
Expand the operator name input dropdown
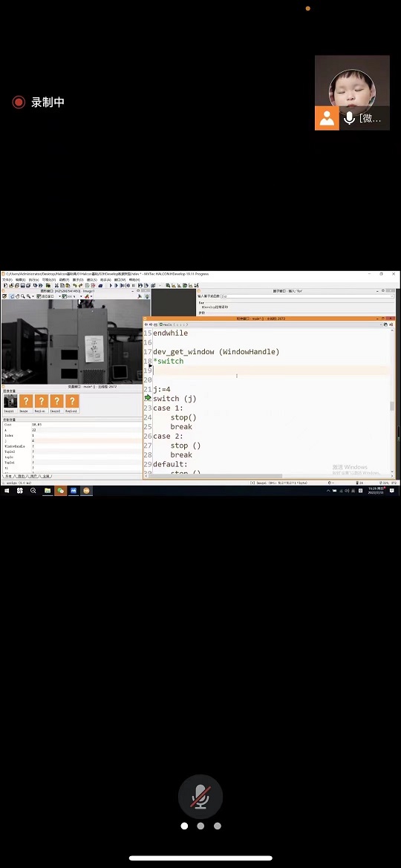391,296
